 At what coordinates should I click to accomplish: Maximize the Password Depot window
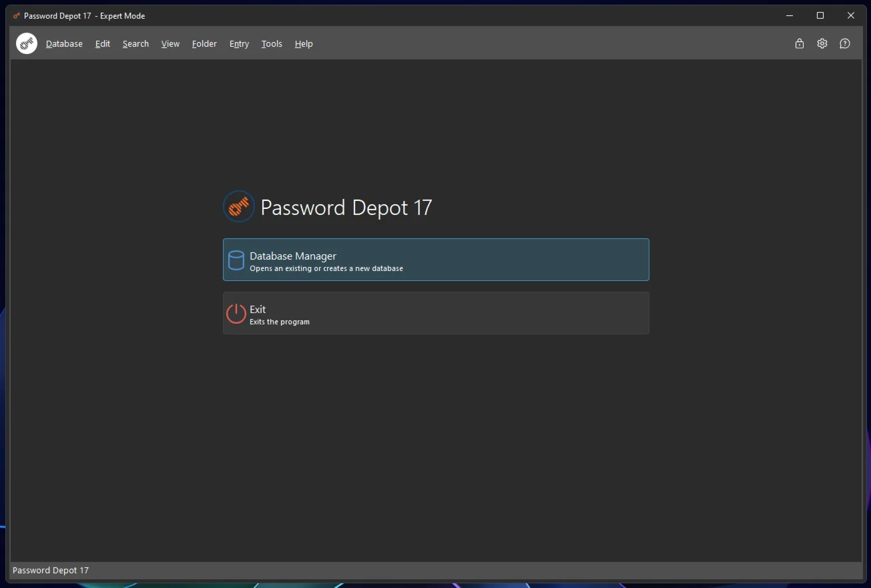click(x=820, y=15)
